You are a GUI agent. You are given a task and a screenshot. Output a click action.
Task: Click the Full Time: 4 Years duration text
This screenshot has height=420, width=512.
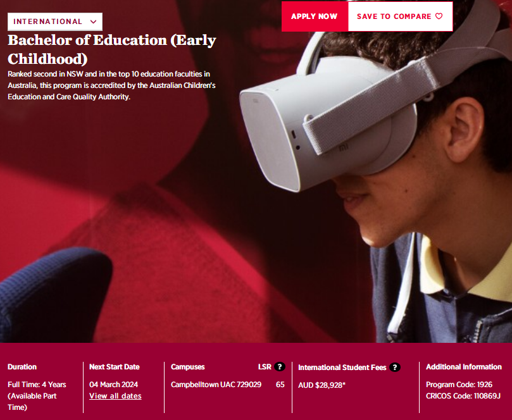tap(37, 385)
